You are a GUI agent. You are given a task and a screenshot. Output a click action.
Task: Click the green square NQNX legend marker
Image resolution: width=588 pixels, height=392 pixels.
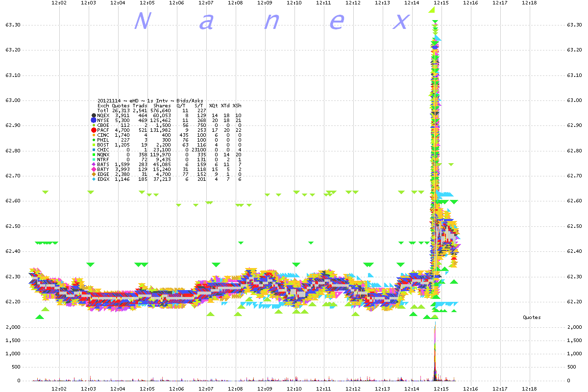point(94,154)
